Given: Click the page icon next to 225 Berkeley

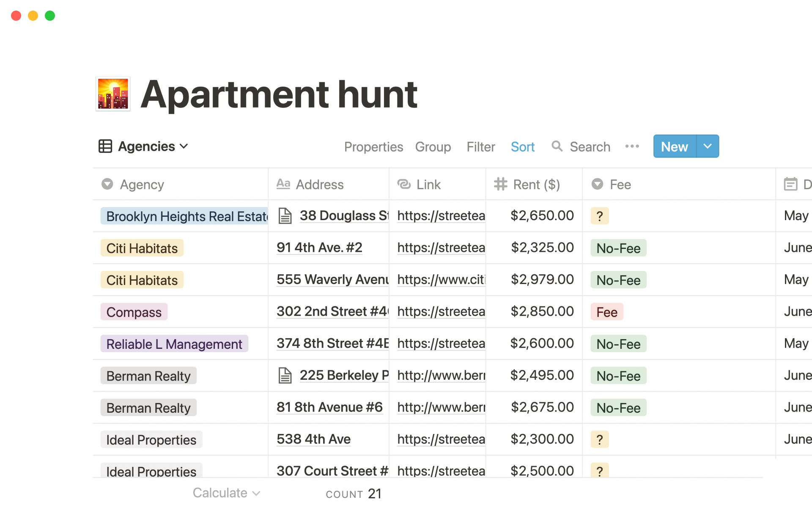Looking at the screenshot, I should click(x=285, y=375).
